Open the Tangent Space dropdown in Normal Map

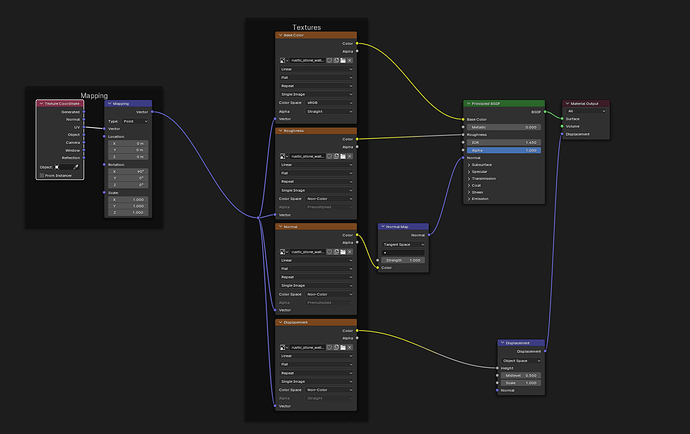click(404, 244)
